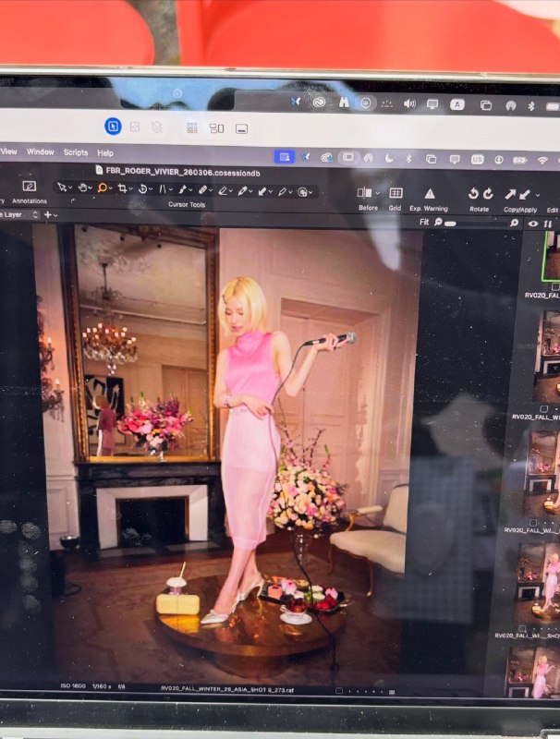Click the blue highlighted pointer icon in overlay bar
560x739 pixels.
click(x=113, y=127)
